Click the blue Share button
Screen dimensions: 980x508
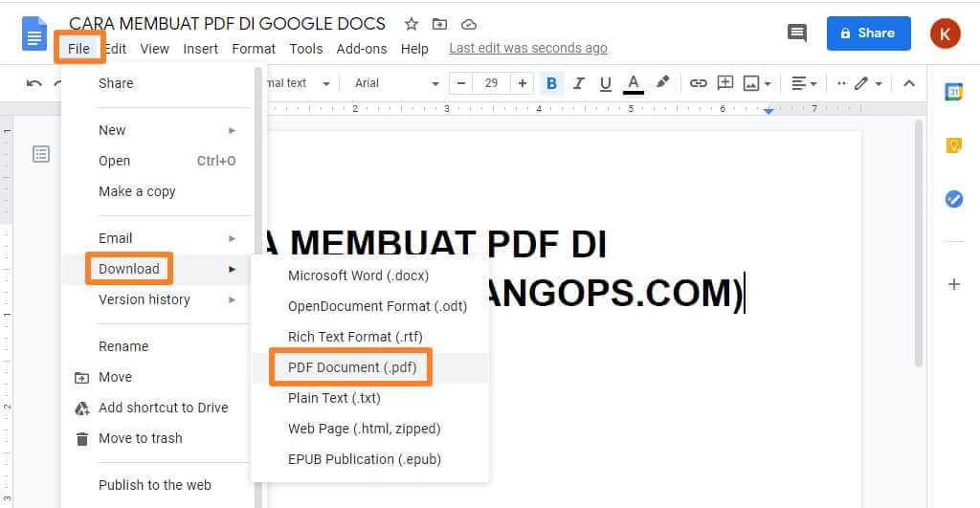point(869,33)
